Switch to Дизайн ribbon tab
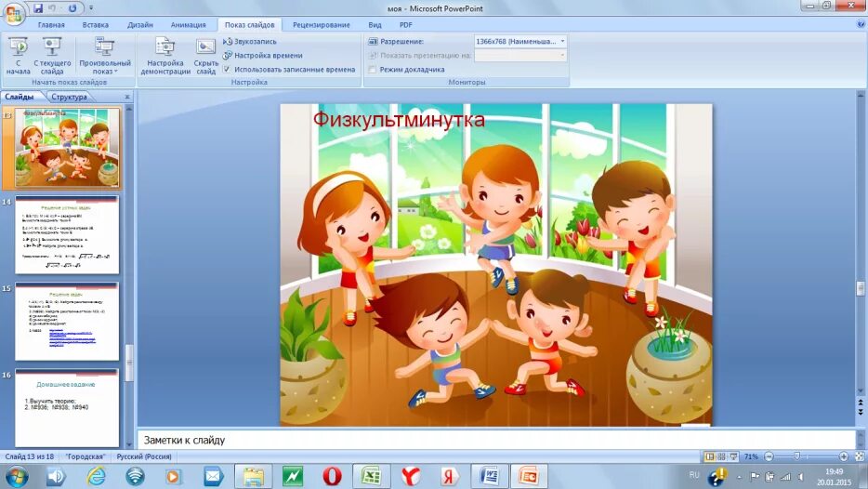This screenshot has width=868, height=489. coord(140,25)
